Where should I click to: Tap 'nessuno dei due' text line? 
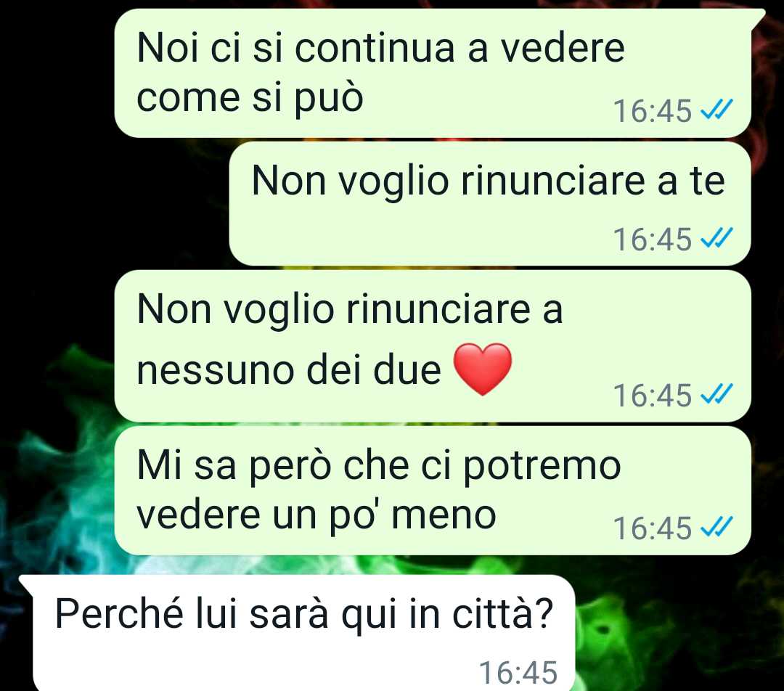(288, 370)
